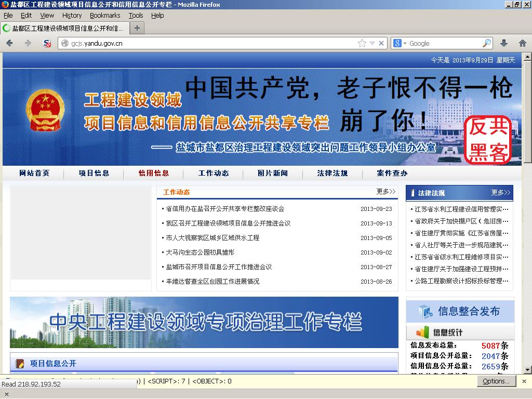Open news 我区召开工程建设领域项目信息公开推进会议
Screen dimensions: 532x399
(x=228, y=223)
